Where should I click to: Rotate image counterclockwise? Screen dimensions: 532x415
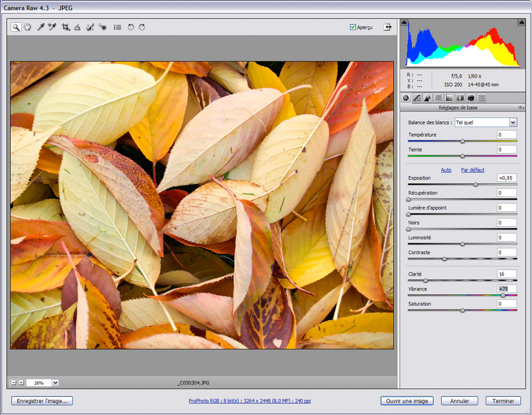pos(131,27)
